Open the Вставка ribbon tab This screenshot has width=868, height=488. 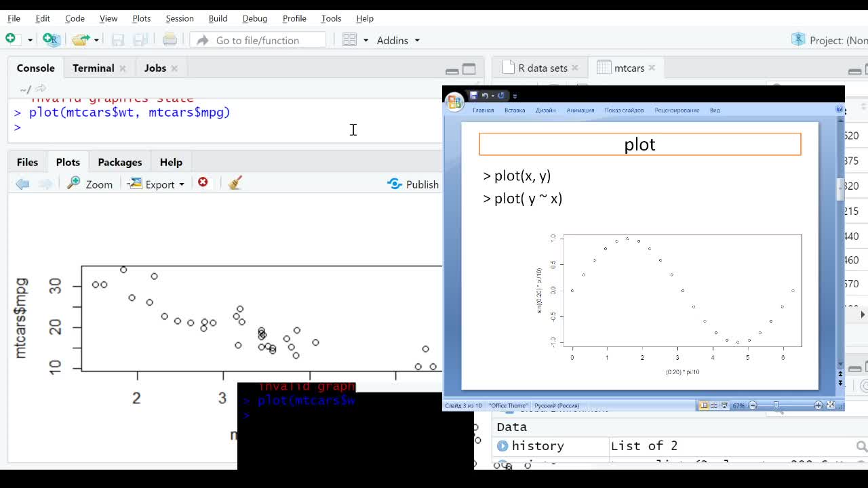pyautogui.click(x=515, y=110)
